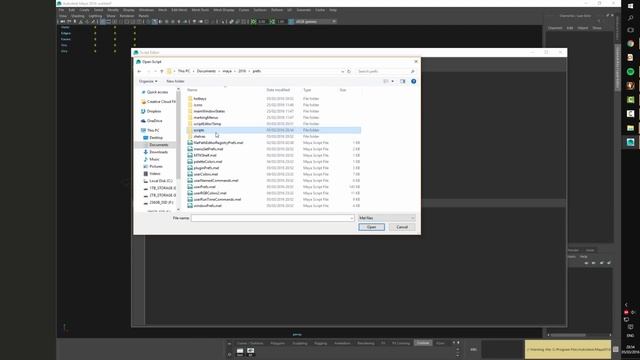640x360 pixels.
Task: Show hidden system tray icons chevron
Action: [626, 304]
